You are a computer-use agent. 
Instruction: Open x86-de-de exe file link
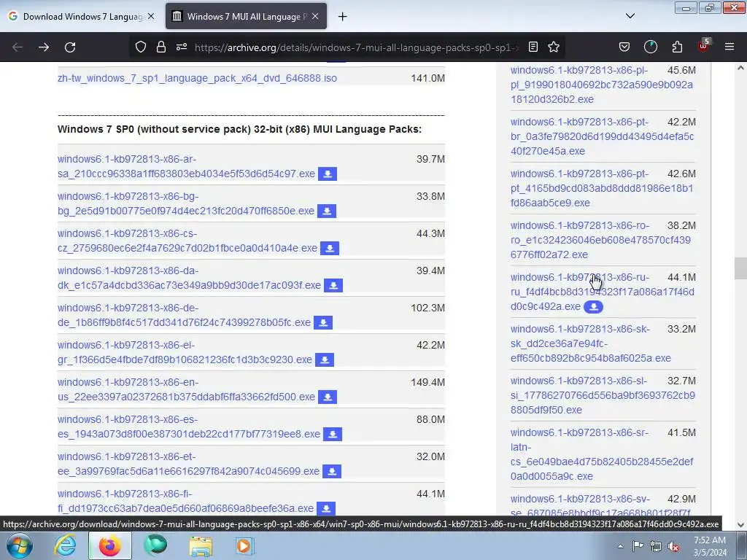pos(184,315)
